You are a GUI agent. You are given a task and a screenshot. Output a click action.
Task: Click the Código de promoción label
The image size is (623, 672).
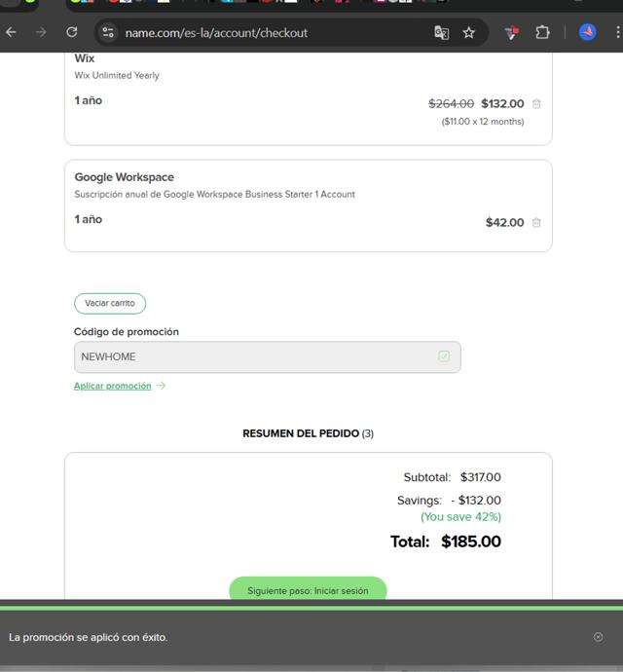pyautogui.click(x=127, y=332)
